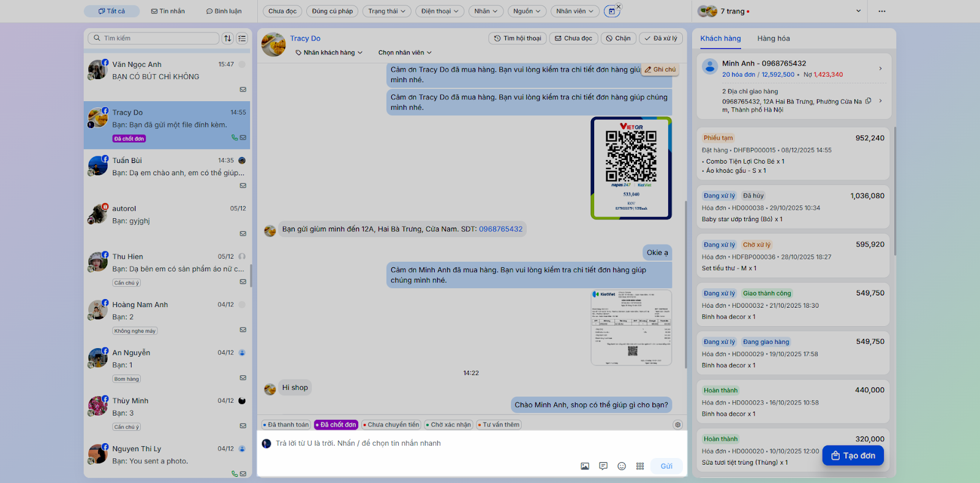Click the mail icon in Hoàng Nam Anh row
Image resolution: width=980 pixels, height=483 pixels.
(243, 330)
